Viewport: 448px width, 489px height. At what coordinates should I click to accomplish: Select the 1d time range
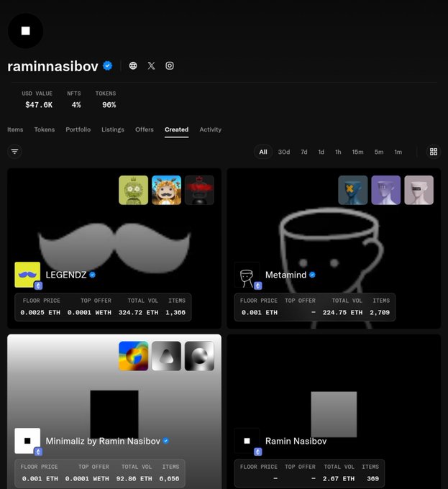321,152
